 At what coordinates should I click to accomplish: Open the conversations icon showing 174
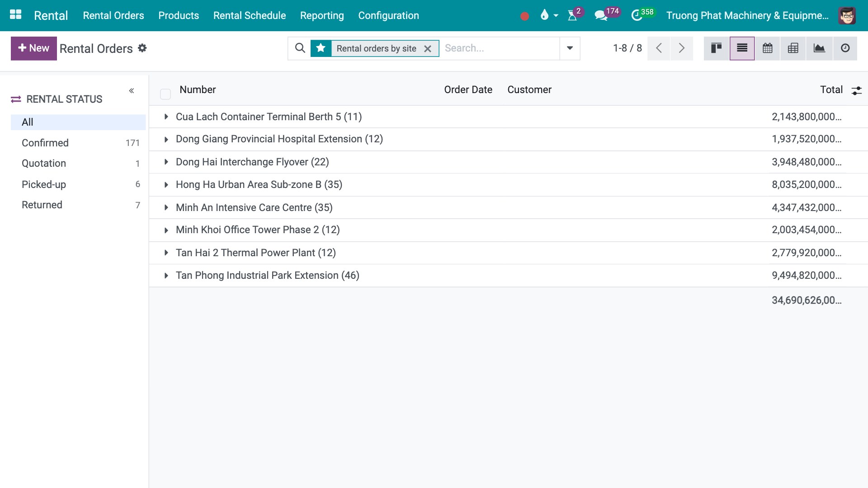(x=606, y=14)
